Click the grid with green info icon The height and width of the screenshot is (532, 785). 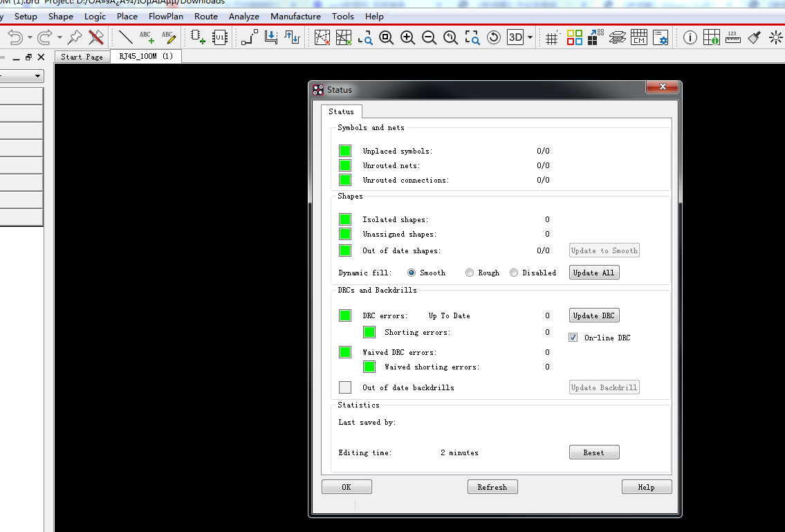pyautogui.click(x=712, y=37)
